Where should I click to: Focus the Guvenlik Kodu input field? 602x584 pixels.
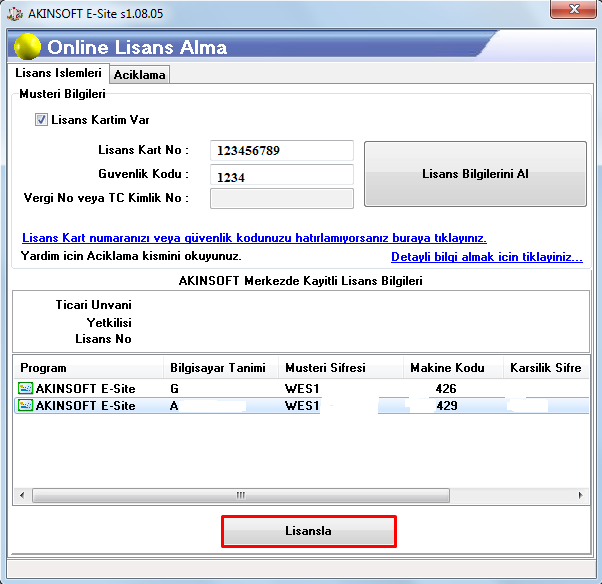[x=282, y=175]
